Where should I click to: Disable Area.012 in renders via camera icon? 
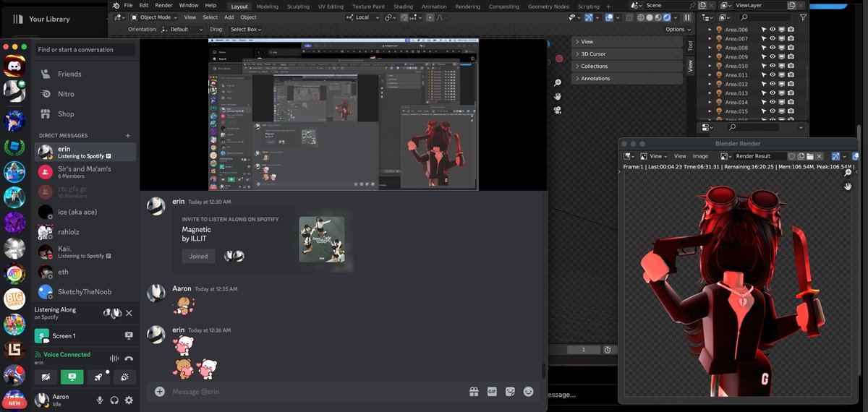point(791,84)
